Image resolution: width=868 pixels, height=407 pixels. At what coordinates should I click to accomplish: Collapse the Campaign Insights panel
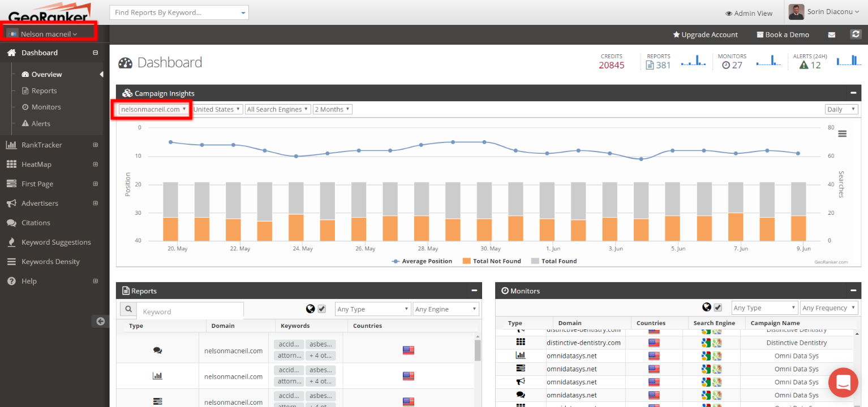(x=853, y=93)
